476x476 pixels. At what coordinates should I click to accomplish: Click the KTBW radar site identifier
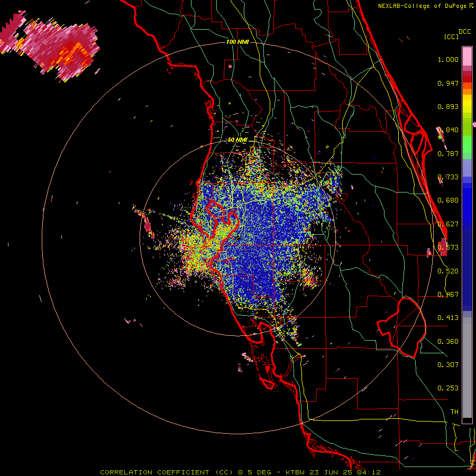click(296, 472)
